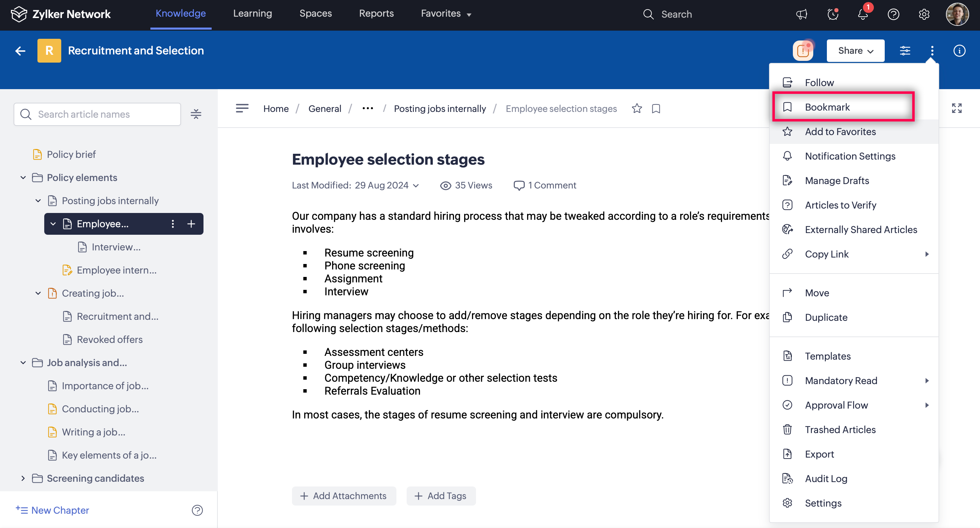Toggle the table of contents icon
980x528 pixels.
242,109
